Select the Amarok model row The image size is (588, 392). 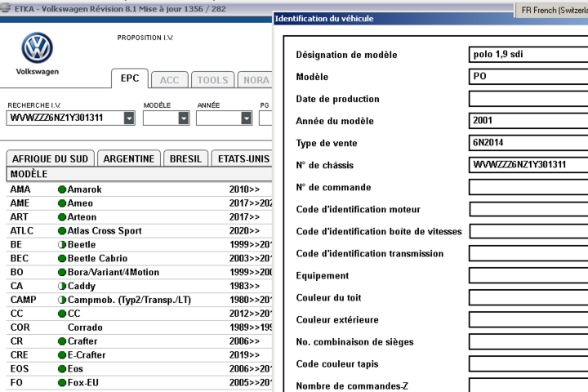[139, 189]
